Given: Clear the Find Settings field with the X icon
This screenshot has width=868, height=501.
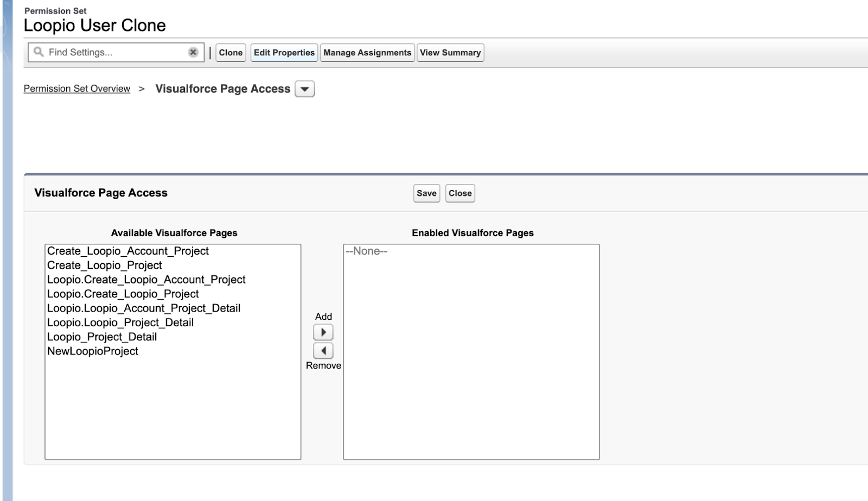Looking at the screenshot, I should [194, 52].
